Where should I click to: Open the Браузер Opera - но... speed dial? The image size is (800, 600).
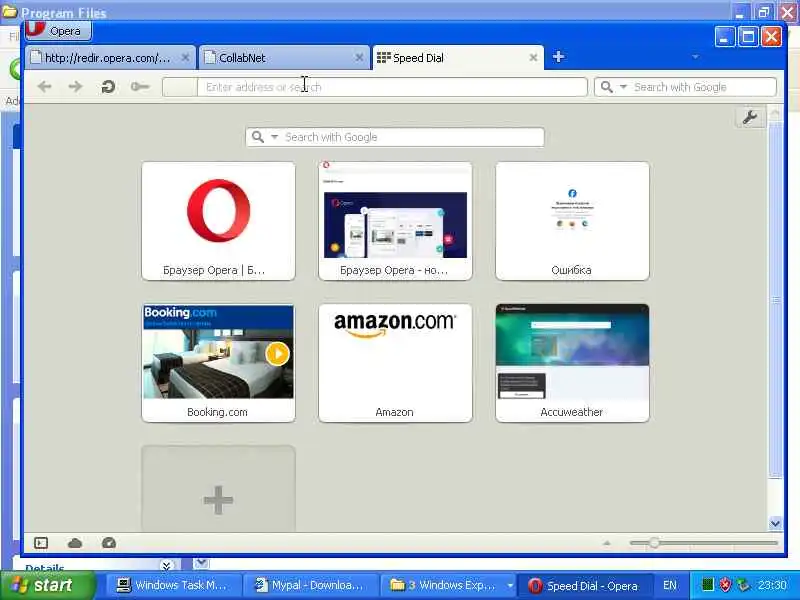pos(395,221)
